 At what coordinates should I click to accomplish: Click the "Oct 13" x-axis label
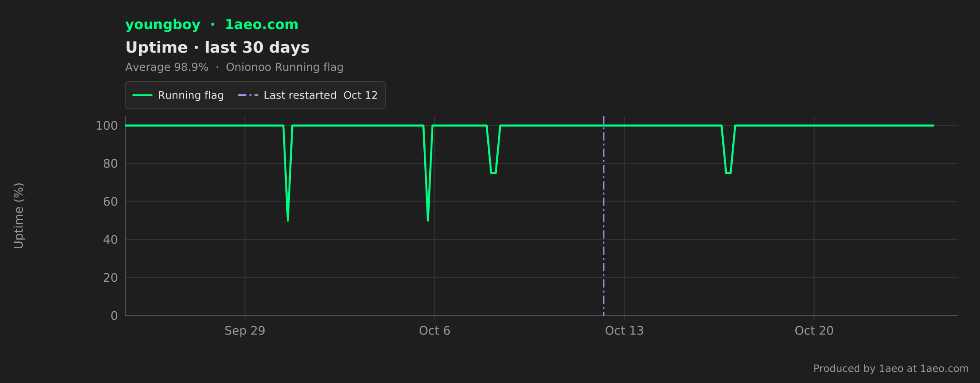click(x=624, y=331)
